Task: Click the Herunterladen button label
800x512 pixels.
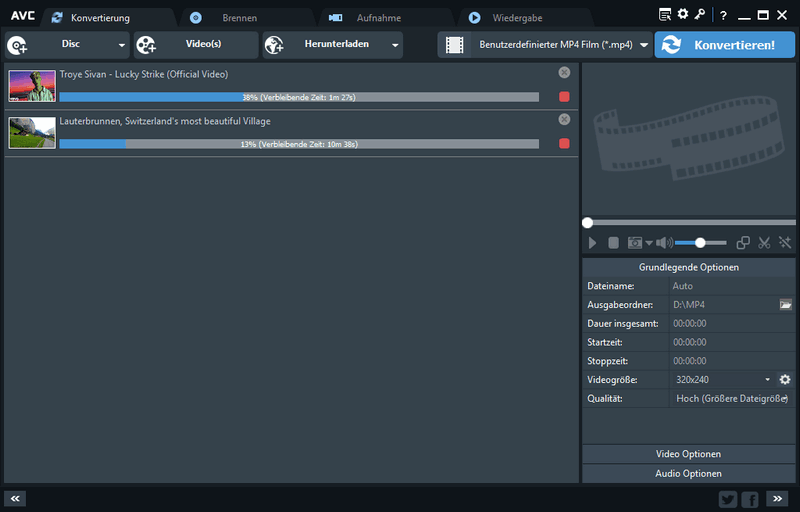Action: pyautogui.click(x=337, y=44)
